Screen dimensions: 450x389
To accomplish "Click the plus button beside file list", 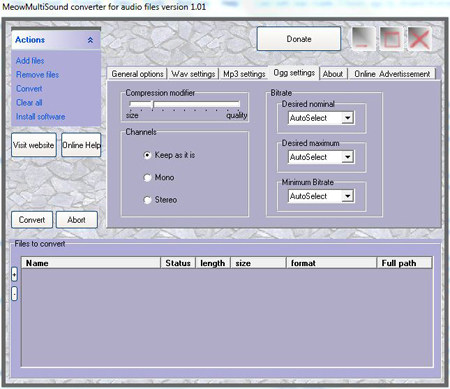I will pos(14,275).
